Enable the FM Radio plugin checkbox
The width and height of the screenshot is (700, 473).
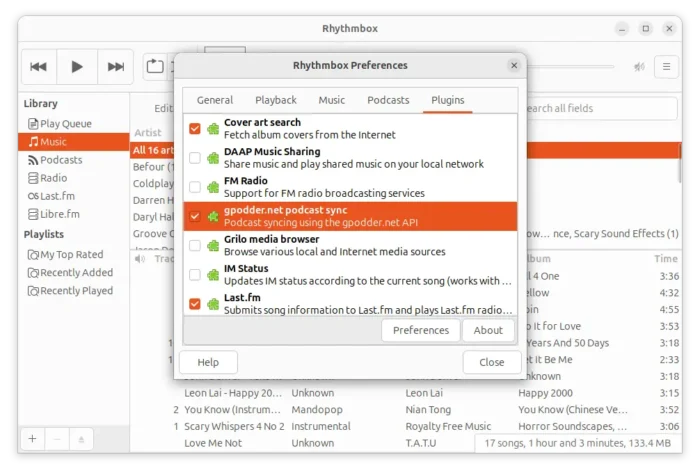(x=195, y=187)
